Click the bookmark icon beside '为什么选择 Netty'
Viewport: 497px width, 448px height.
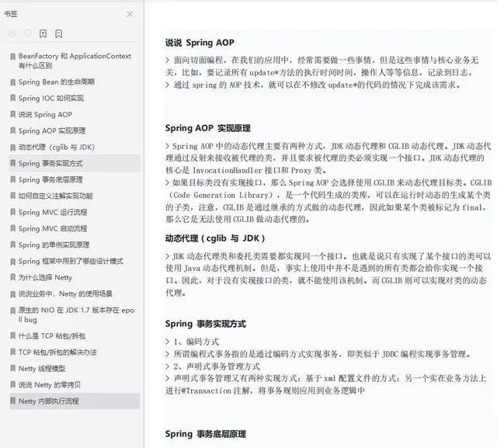click(x=12, y=278)
